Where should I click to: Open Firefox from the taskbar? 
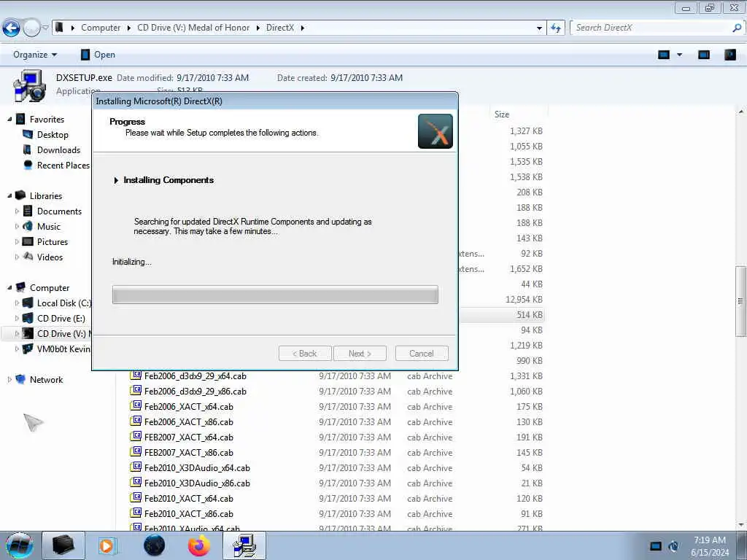[x=199, y=545]
